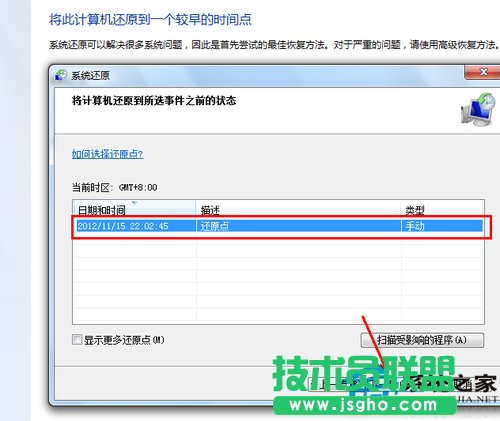Screen dimensions: 500x421
Task: Click the '手动' type cell
Action: 442,226
